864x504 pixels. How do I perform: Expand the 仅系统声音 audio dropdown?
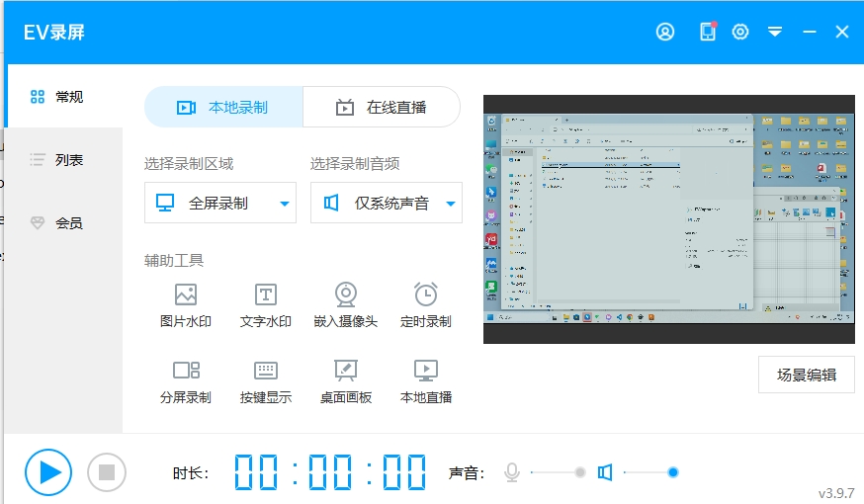tap(387, 203)
